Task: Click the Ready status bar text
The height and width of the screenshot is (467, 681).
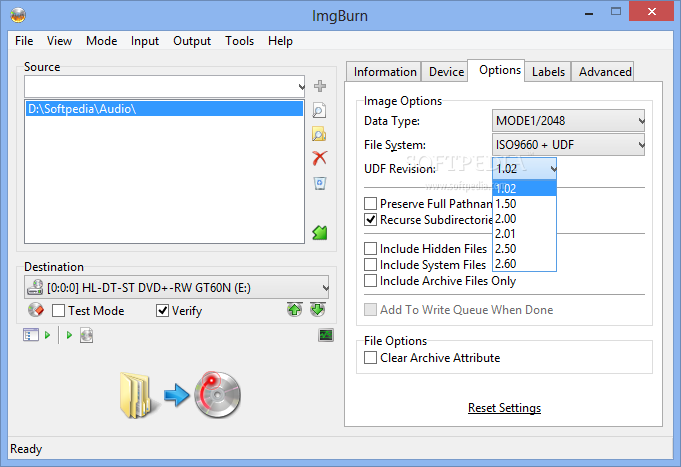Action: click(x=26, y=449)
